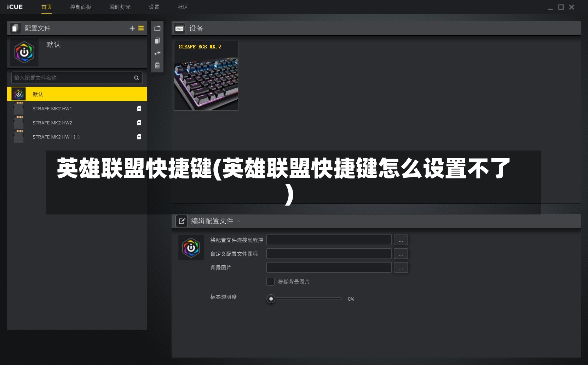Add a new profile with plus icon
Viewport: 588px width, 365px height.
pos(132,28)
